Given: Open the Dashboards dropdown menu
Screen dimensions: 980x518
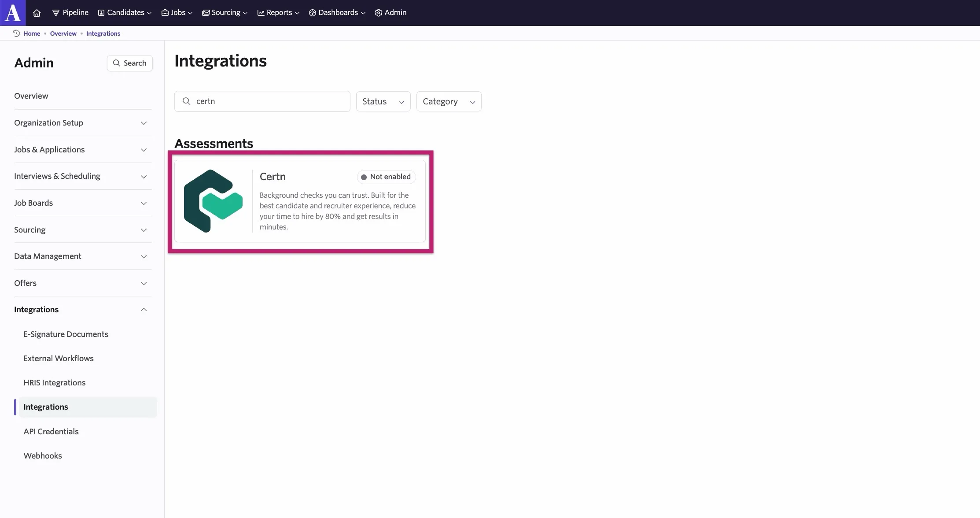Looking at the screenshot, I should (x=337, y=13).
